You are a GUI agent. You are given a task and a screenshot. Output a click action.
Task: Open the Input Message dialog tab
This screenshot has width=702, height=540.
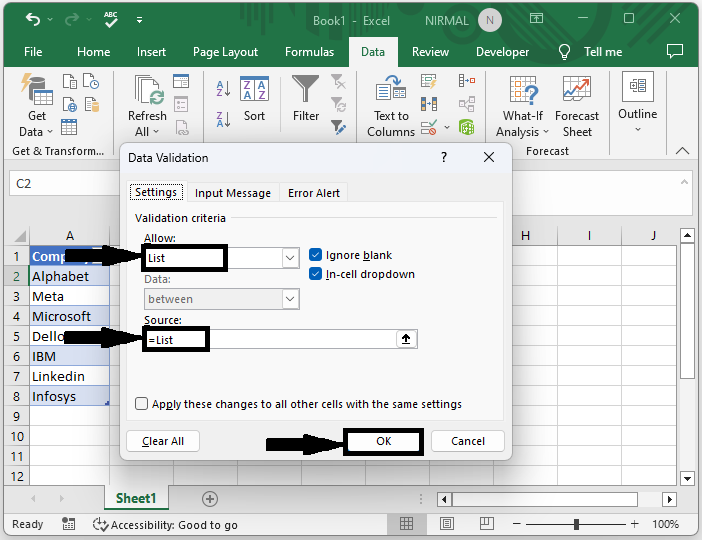coord(233,193)
